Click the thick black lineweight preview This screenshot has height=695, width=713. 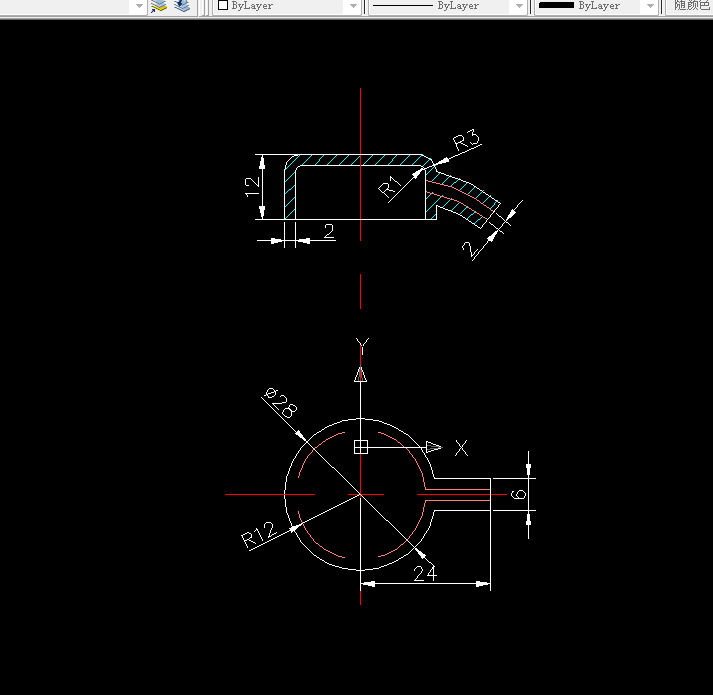556,5
